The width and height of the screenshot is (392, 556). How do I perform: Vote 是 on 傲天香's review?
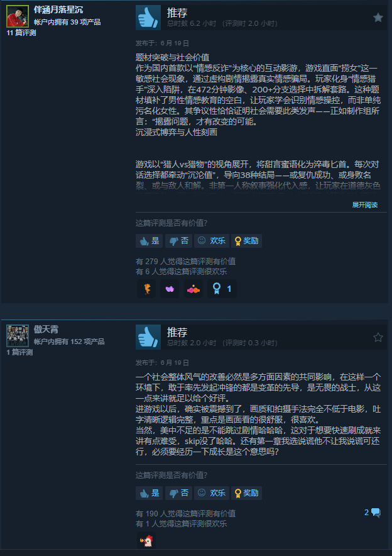pos(149,493)
